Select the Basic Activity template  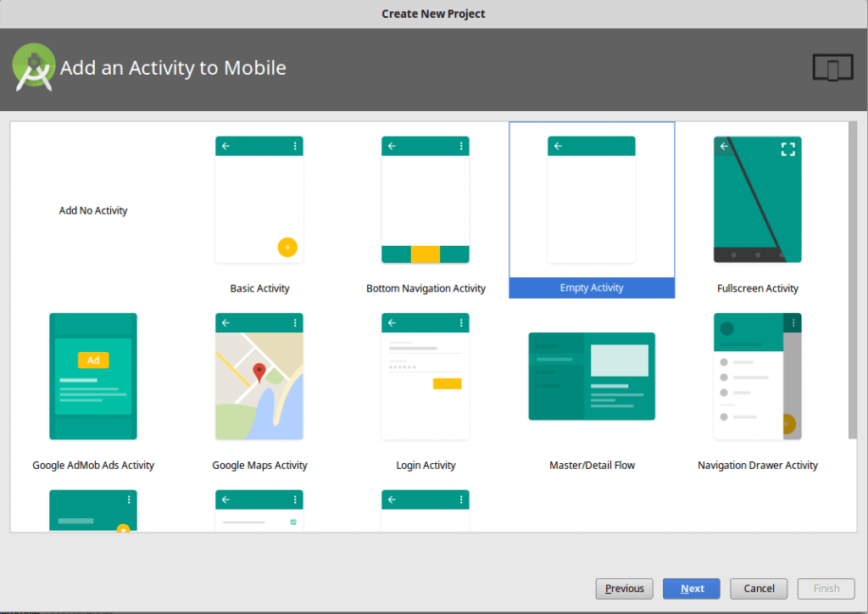tap(259, 199)
